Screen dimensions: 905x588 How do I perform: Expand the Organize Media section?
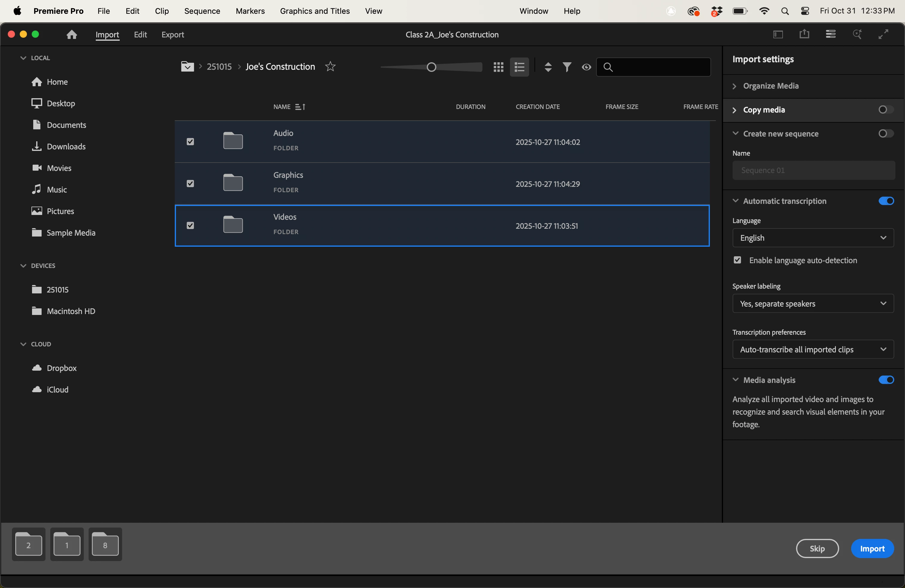point(770,86)
